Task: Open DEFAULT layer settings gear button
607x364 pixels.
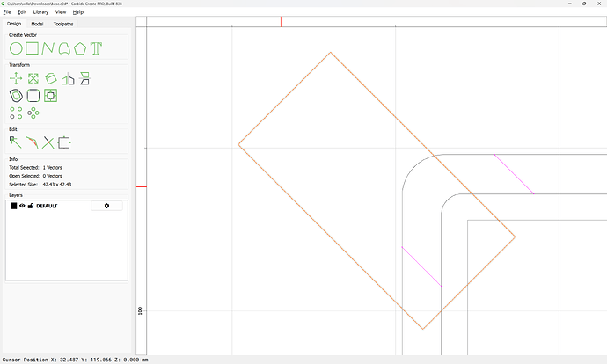Action: pos(106,206)
